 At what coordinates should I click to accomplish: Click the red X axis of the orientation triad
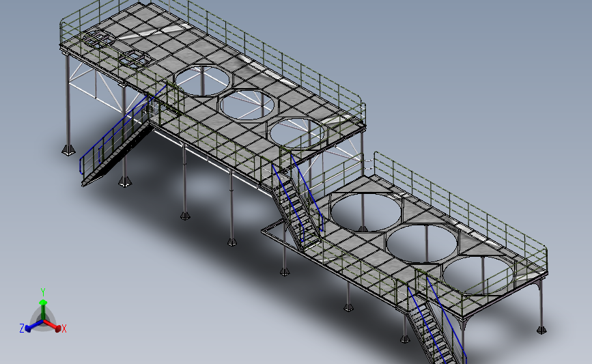[x=52, y=325]
